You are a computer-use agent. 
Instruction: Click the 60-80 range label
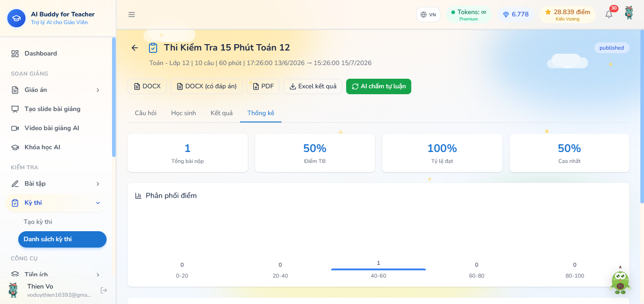pos(476,276)
